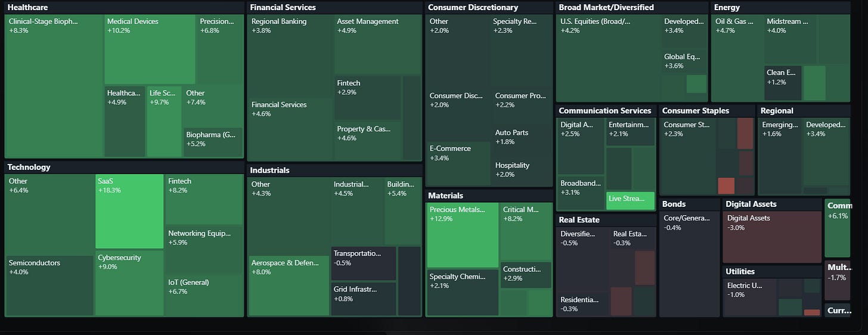Select the Cybersecurity +9.0% tile
Image resolution: width=868 pixels, height=335 pixels.
(129, 283)
